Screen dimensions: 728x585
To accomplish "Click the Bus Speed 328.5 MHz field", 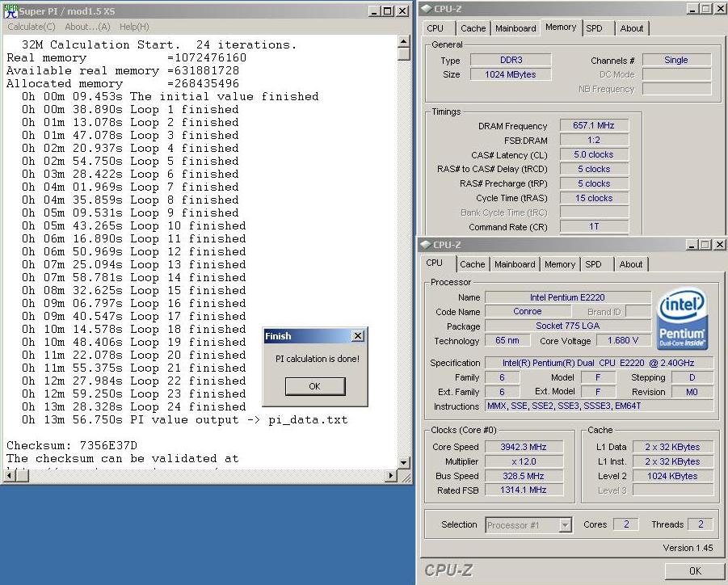I will tap(524, 476).
